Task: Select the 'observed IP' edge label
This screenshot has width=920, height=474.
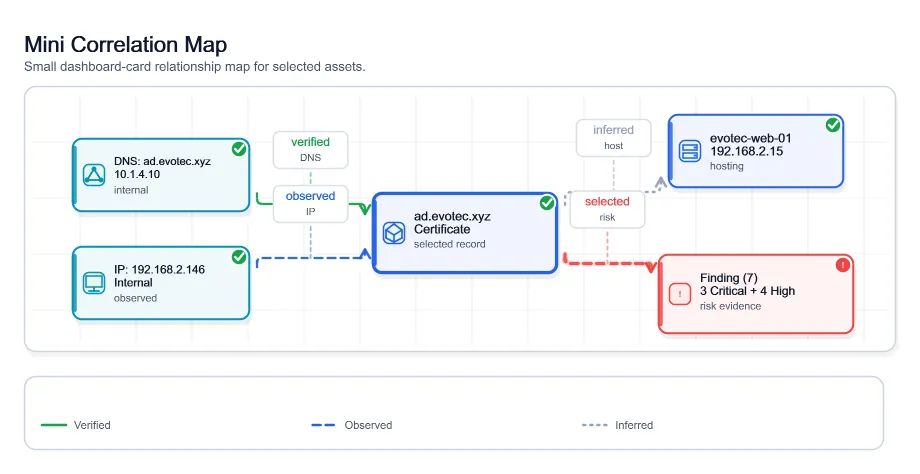Action: (x=310, y=204)
